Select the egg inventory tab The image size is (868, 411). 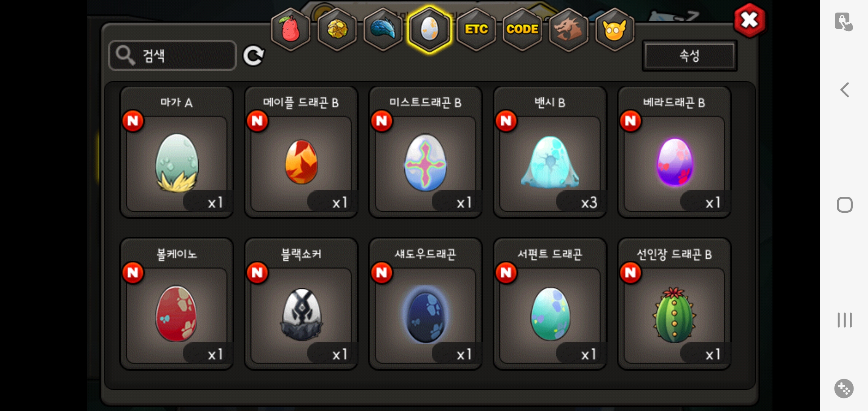(429, 30)
